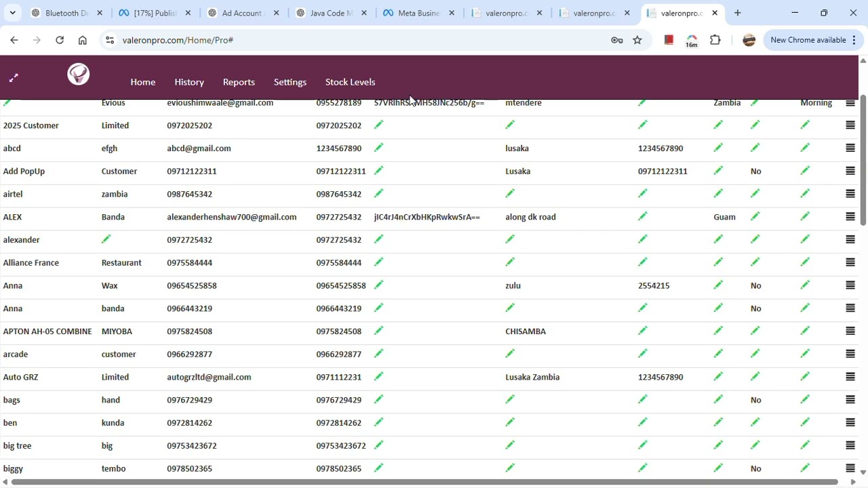Open hamburger menu for big tree row
This screenshot has width=868, height=488.
(850, 446)
